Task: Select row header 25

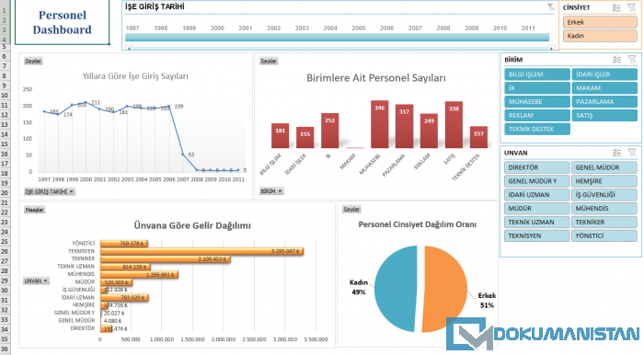Action: pos(5,242)
